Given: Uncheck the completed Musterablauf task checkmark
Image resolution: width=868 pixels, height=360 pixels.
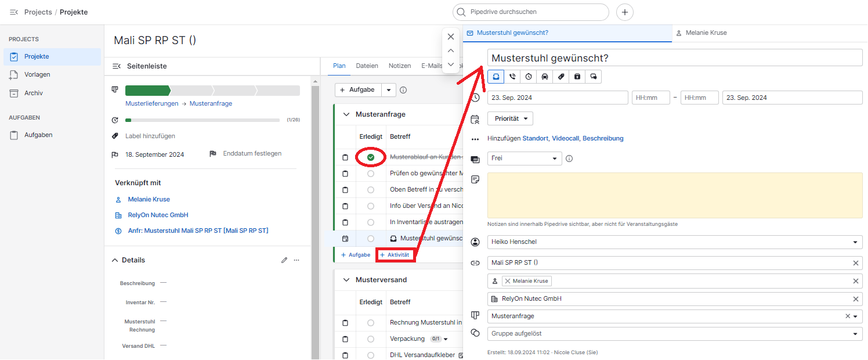Looking at the screenshot, I should (371, 157).
